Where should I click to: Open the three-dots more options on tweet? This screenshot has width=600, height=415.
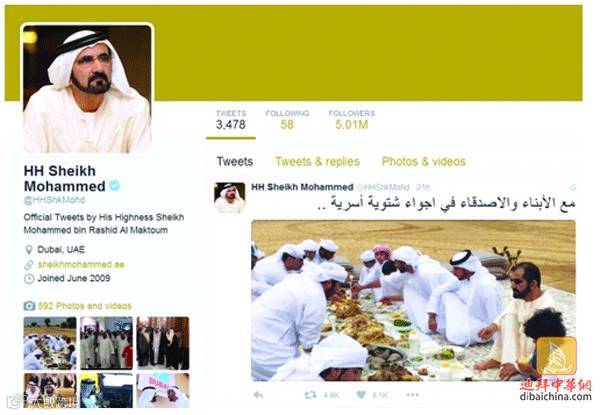point(412,394)
